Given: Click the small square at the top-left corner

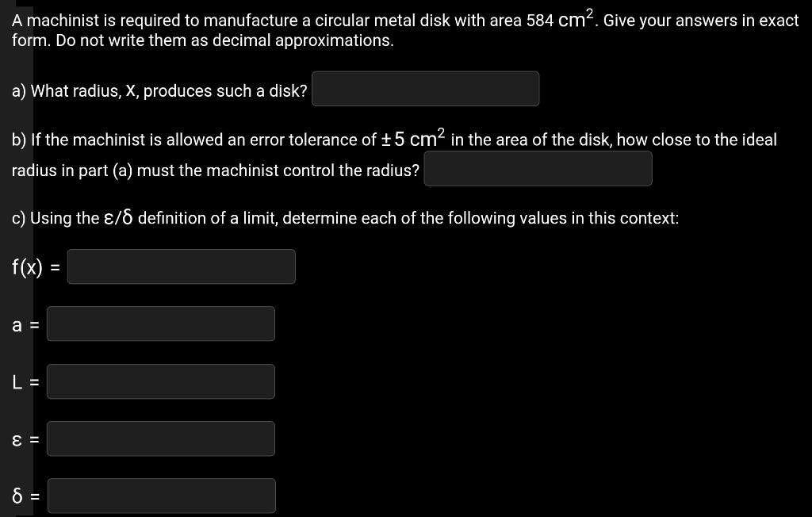Looking at the screenshot, I should (24, 4).
